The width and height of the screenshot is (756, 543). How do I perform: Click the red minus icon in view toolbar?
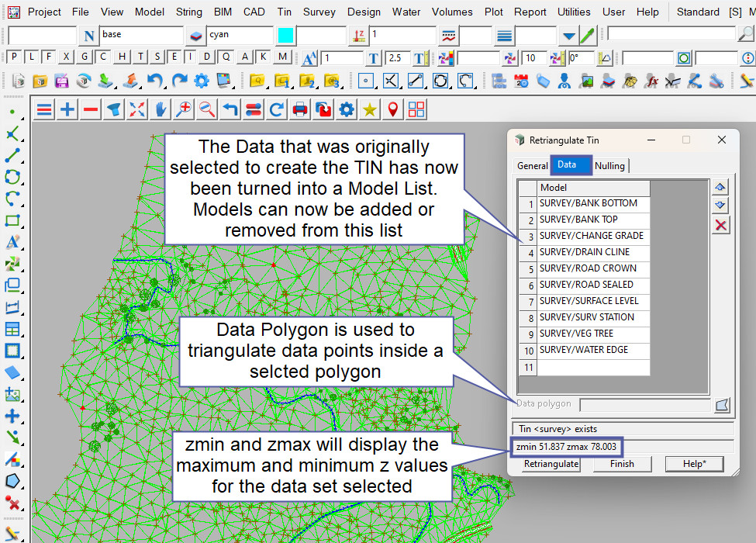pyautogui.click(x=91, y=109)
